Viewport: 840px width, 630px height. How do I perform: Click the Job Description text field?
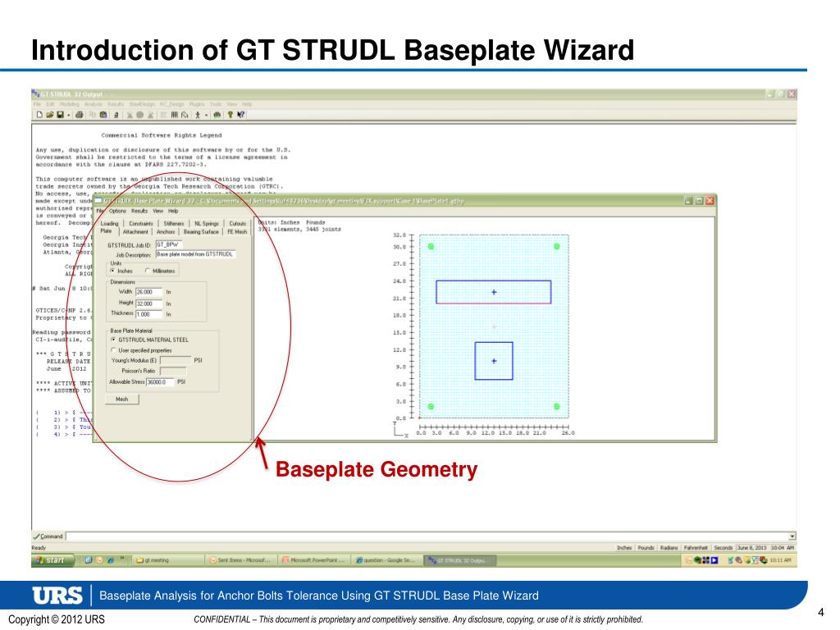pos(195,254)
